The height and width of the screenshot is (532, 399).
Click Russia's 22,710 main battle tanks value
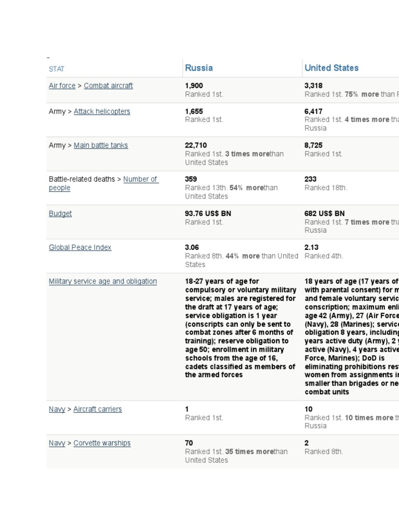196,145
